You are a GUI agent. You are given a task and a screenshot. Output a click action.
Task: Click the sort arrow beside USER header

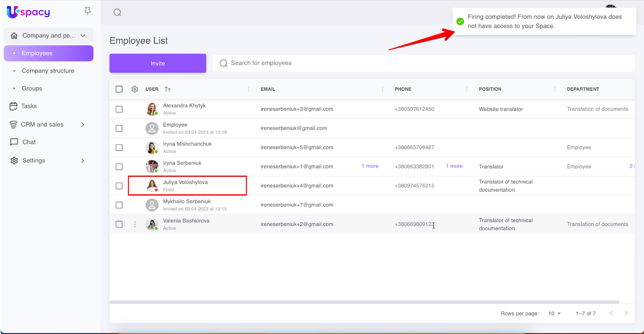point(168,89)
